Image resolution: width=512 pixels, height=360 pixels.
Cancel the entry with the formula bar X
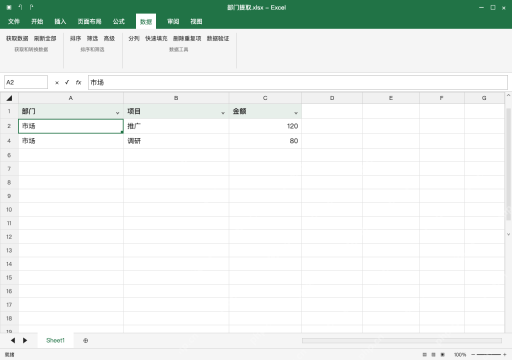tap(57, 83)
